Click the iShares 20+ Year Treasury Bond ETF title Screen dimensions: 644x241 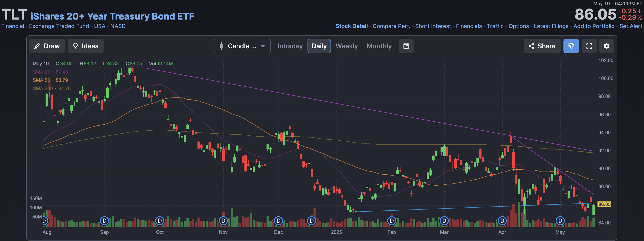(x=112, y=16)
